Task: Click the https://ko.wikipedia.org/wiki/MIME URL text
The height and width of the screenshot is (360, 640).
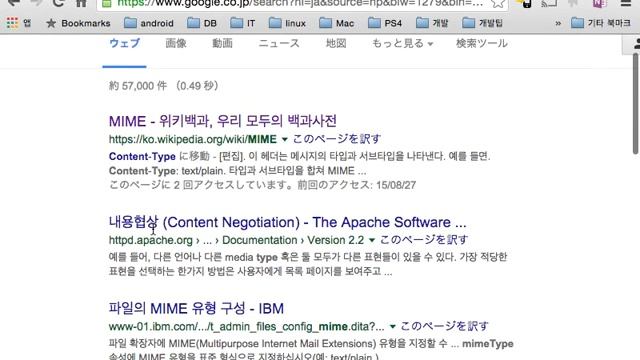Action: [193, 140]
